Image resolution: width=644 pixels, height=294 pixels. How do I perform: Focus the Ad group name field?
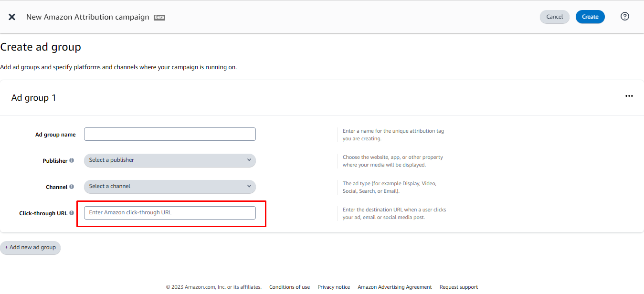tap(170, 134)
